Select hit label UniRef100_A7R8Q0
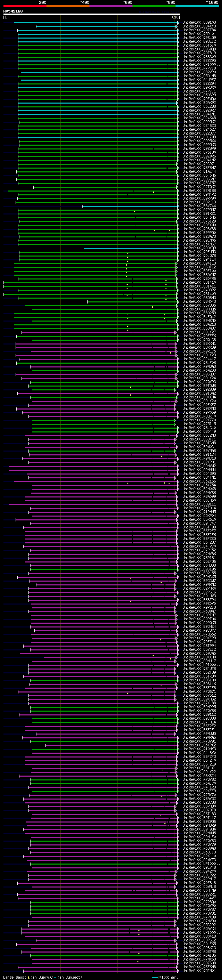The width and height of the screenshot is (222, 980). tap(199, 902)
